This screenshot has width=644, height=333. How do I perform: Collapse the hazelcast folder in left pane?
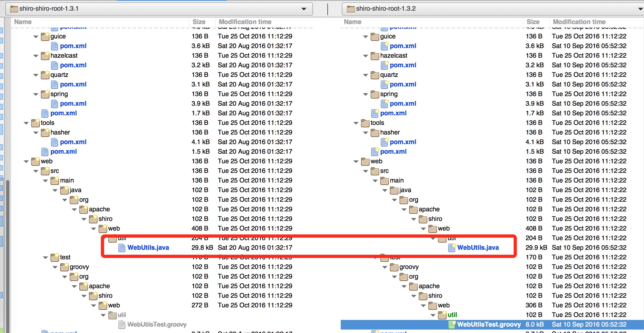[x=36, y=56]
